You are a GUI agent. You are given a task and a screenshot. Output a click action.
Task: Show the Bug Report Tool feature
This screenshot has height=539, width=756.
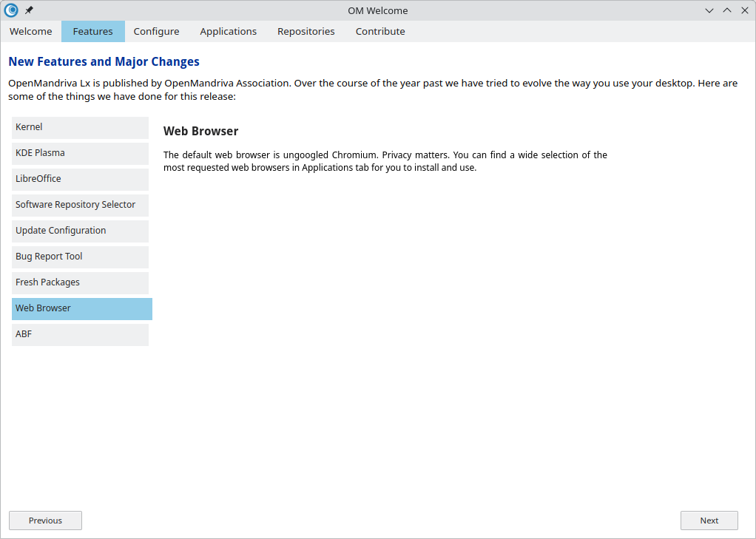click(80, 257)
